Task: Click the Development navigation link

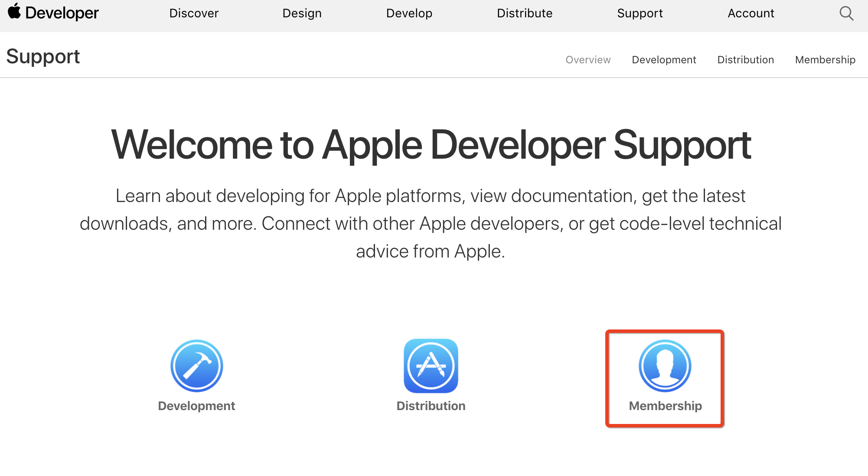Action: 665,60
